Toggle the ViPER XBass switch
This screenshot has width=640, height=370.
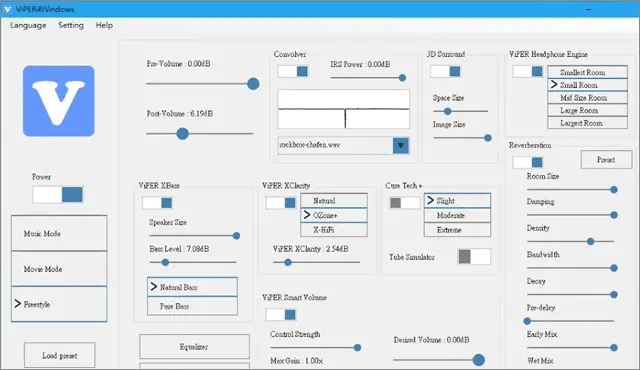[157, 203]
